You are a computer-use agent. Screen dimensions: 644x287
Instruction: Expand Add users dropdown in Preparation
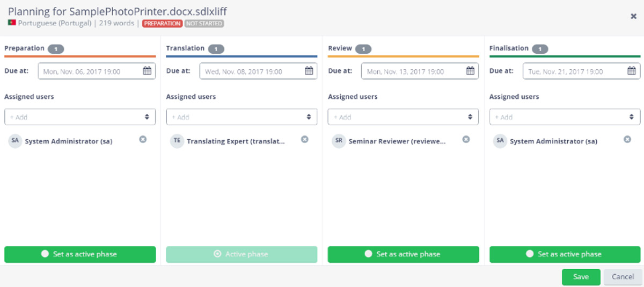pyautogui.click(x=80, y=117)
